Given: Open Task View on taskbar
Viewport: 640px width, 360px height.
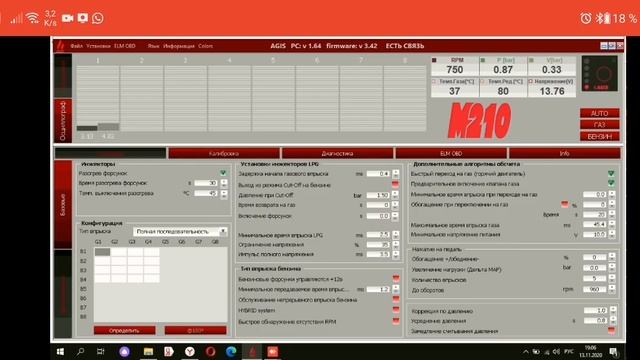Looking at the screenshot, I should 100,351.
